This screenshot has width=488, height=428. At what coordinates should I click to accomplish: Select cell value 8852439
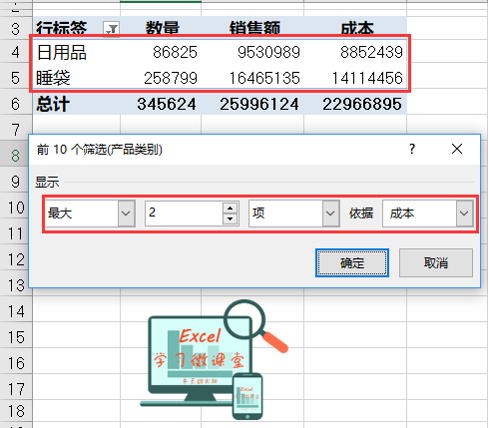click(355, 52)
